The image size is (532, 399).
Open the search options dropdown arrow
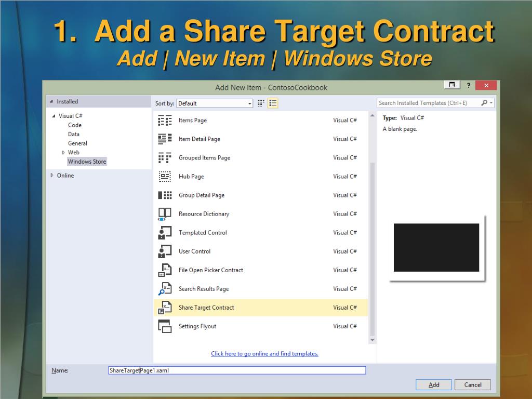click(x=491, y=103)
